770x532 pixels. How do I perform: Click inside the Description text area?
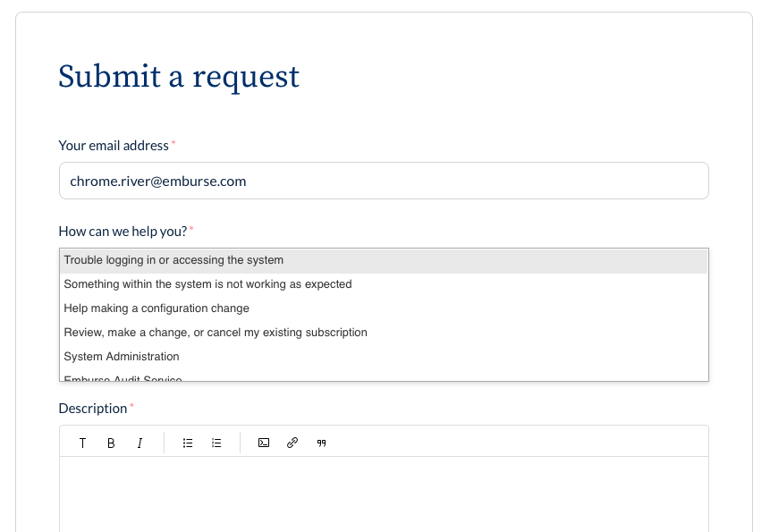pos(384,492)
